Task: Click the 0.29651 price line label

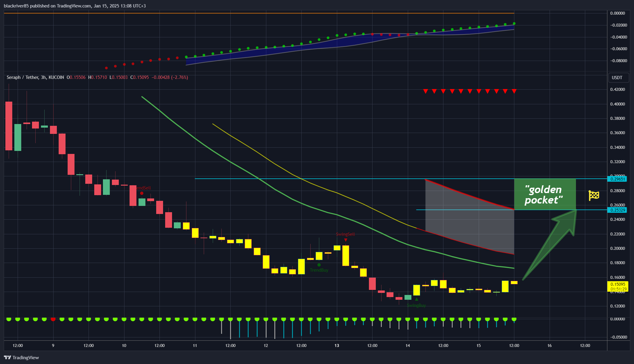Action: pos(618,179)
